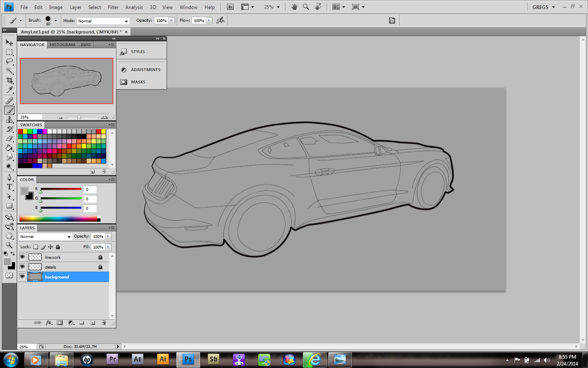Select the Magic Wand tool
The height and width of the screenshot is (368, 588).
[9, 71]
